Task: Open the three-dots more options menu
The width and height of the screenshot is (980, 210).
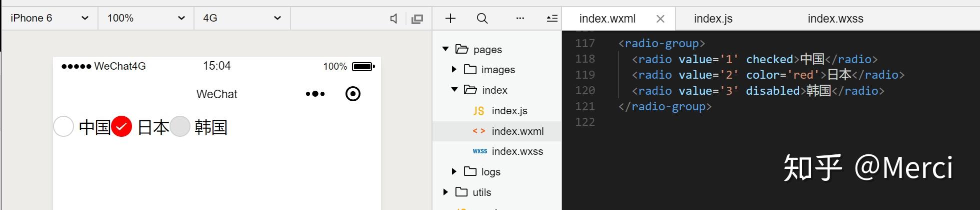Action: [x=520, y=19]
